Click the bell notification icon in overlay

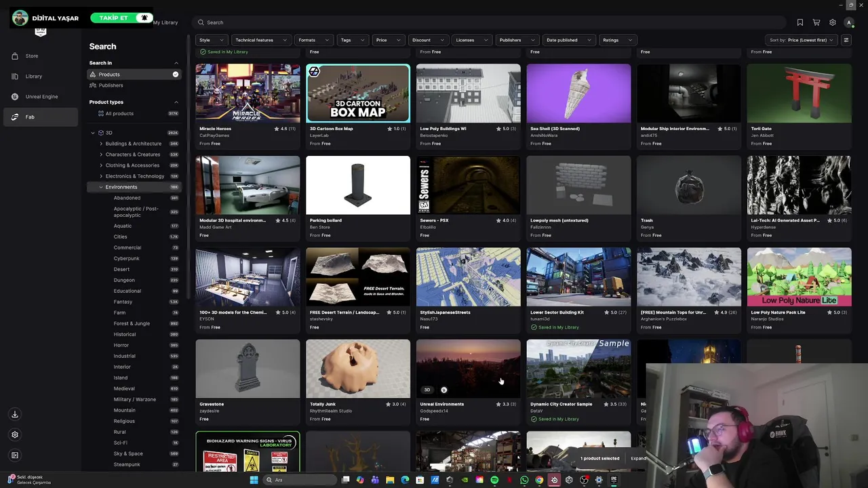click(x=144, y=18)
